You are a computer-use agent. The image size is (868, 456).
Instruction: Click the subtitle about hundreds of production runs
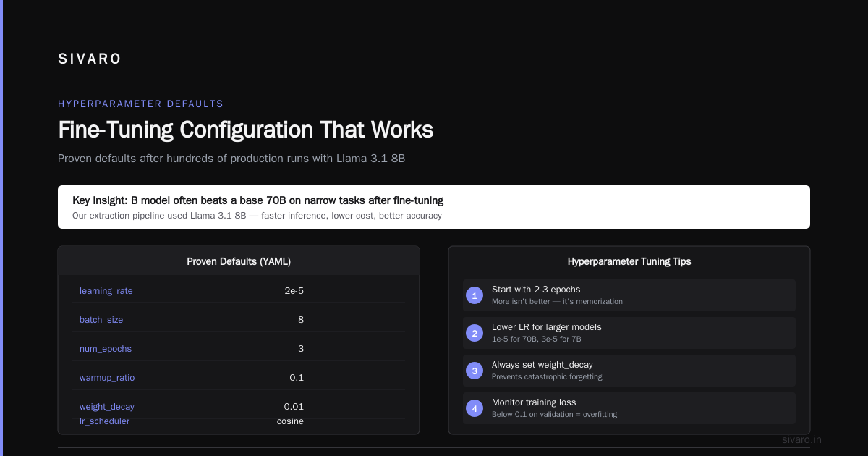231,158
